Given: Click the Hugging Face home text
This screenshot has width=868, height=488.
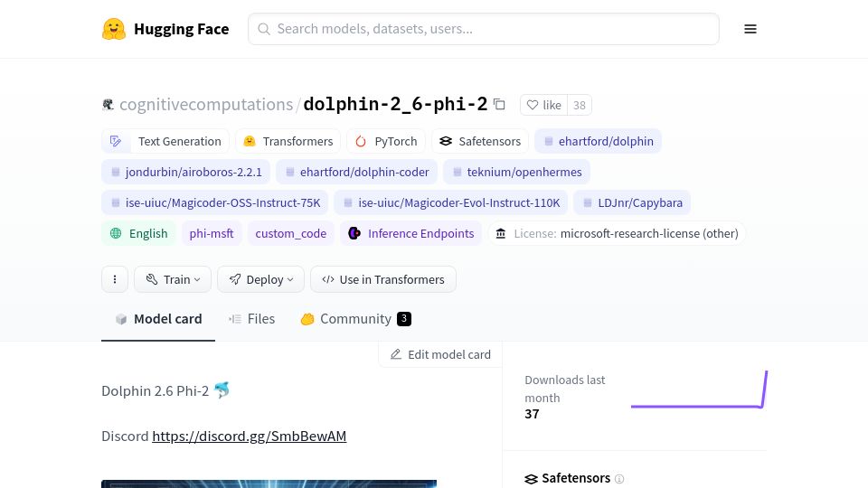Looking at the screenshot, I should [x=181, y=29].
